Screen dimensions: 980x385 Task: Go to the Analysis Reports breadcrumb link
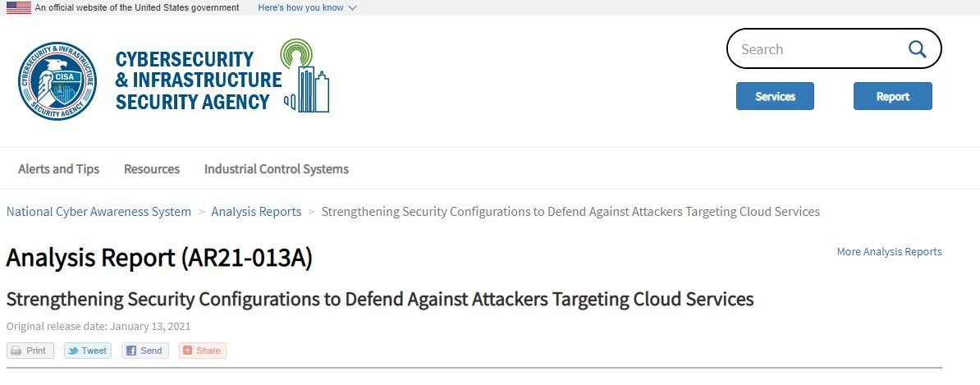256,211
